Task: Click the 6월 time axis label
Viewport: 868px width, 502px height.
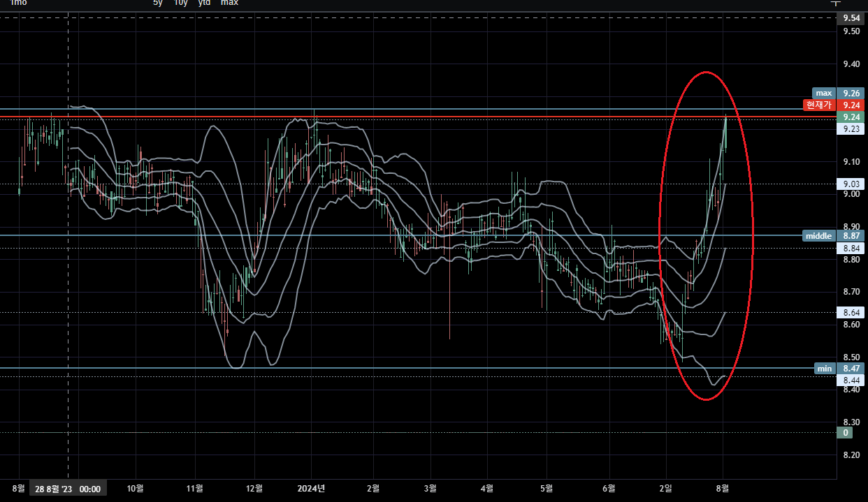Action: tap(609, 489)
